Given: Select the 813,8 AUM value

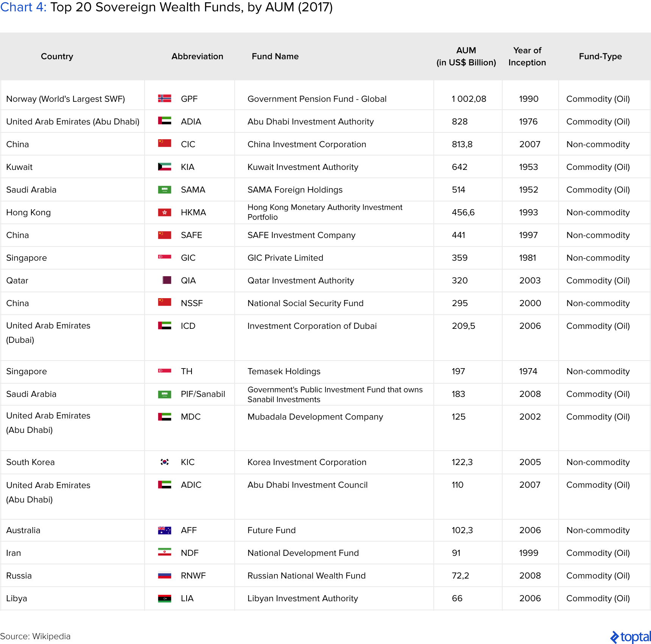Looking at the screenshot, I should click(462, 144).
